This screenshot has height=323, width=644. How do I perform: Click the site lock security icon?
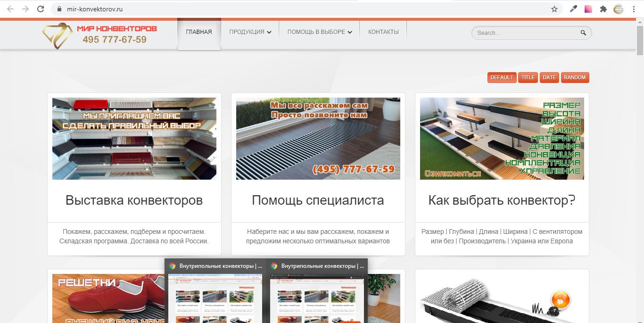point(59,9)
